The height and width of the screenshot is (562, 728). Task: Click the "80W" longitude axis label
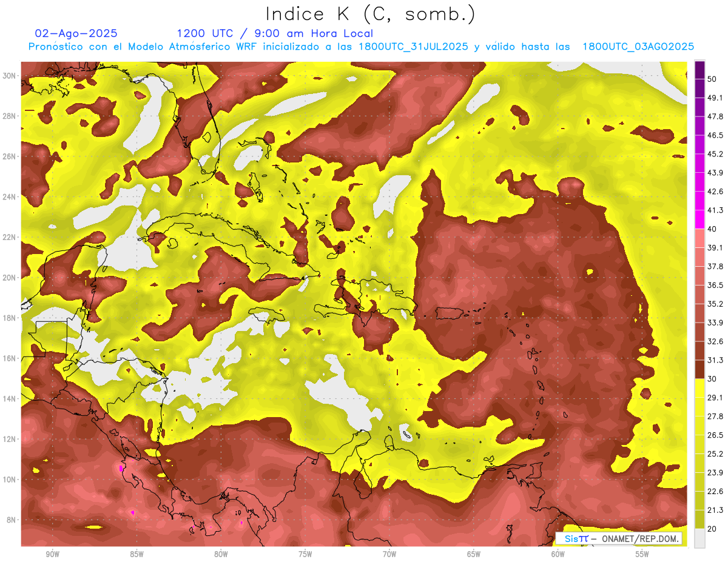click(x=221, y=554)
